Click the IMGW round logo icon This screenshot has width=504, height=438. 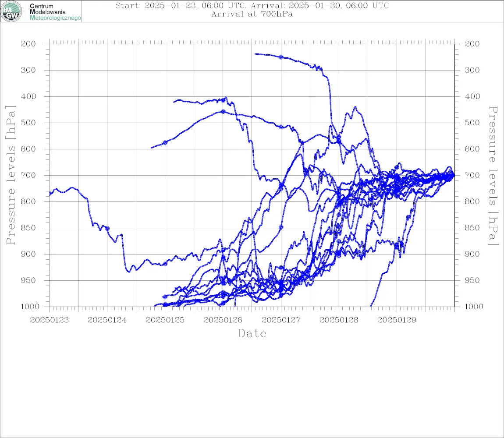[x=11, y=11]
